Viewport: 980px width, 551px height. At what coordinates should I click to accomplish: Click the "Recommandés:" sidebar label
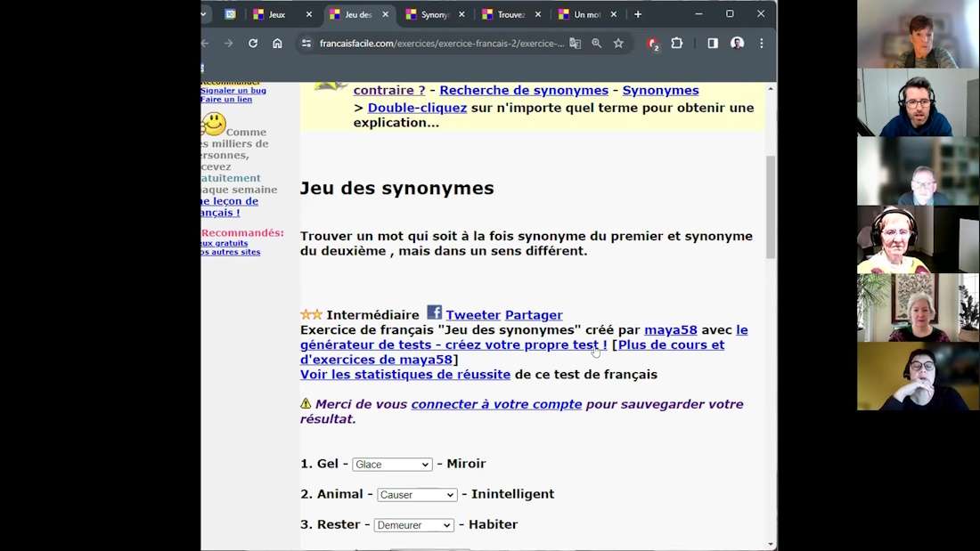pyautogui.click(x=242, y=233)
